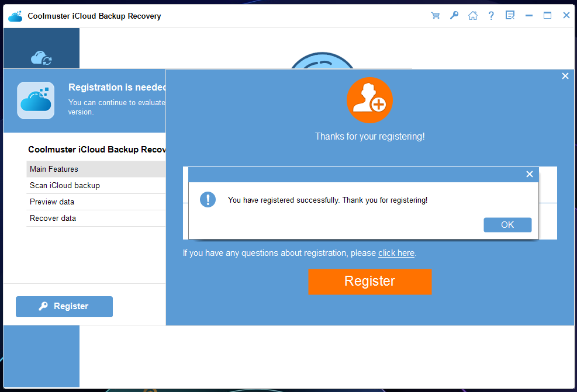Close the registered successfully message box
The height and width of the screenshot is (392, 577).
529,174
